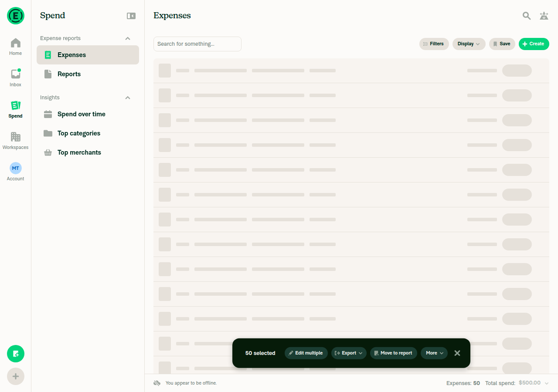Image resolution: width=558 pixels, height=392 pixels.
Task: Collapse the Spend sidebar panel
Action: coord(131,16)
